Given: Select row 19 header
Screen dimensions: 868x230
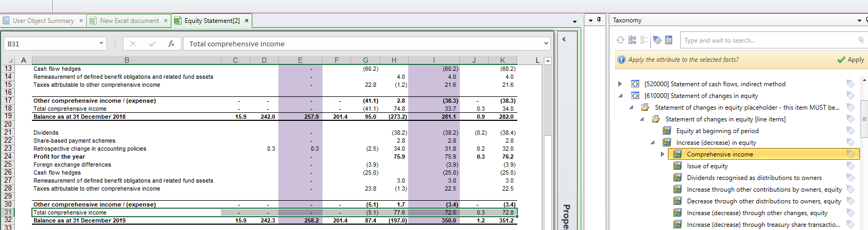Looking at the screenshot, I should (8, 116).
